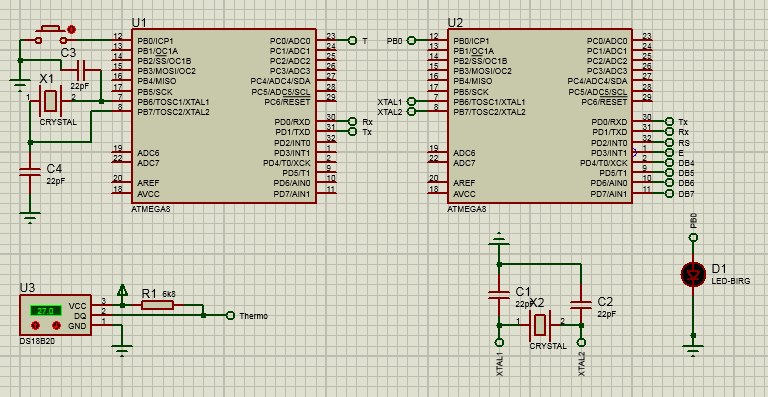Click the D1 reference label
Viewport: 768px width, 397px height.
719,268
